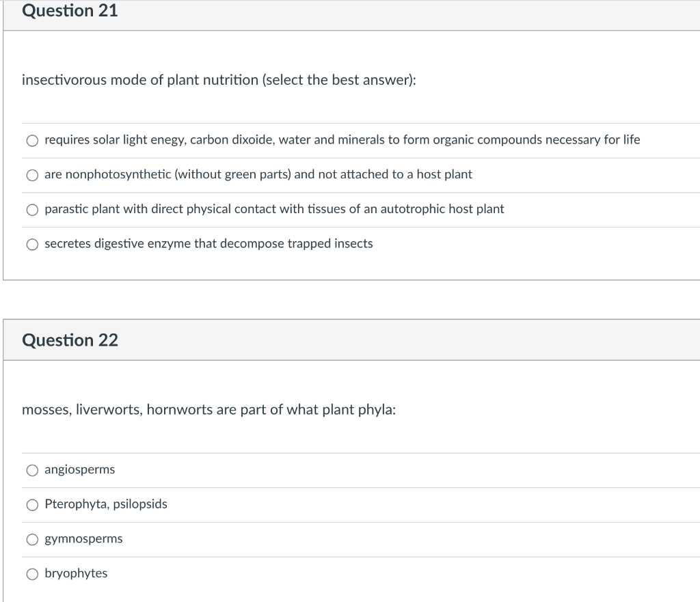Select the angiosperms option
Screen dimensions: 700x602
(x=32, y=469)
